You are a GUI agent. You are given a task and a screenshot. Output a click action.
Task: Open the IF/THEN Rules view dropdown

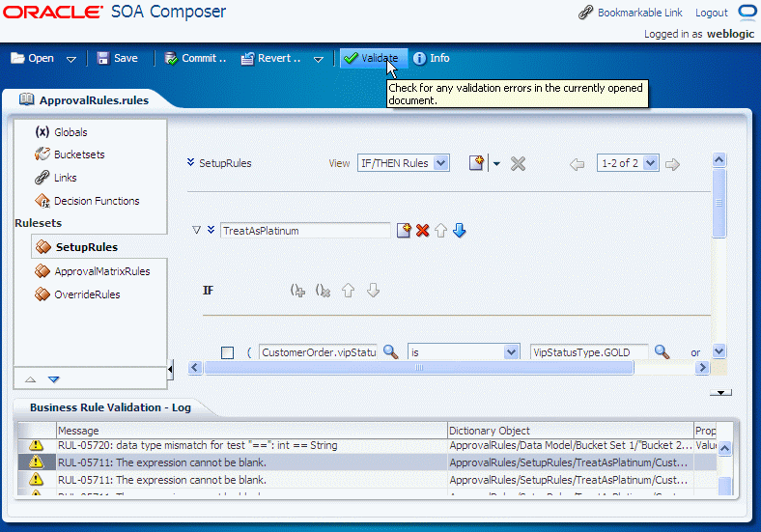point(404,163)
